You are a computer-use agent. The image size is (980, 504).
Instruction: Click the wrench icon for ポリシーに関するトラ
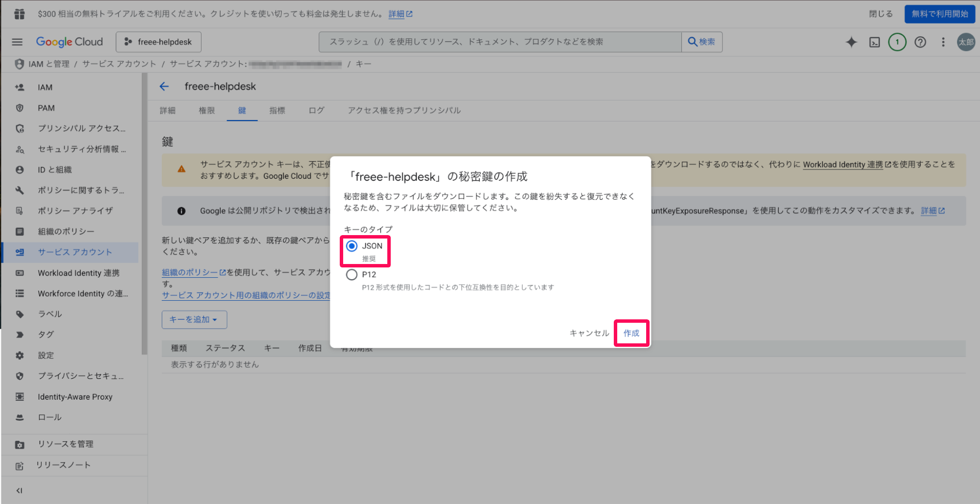click(20, 191)
